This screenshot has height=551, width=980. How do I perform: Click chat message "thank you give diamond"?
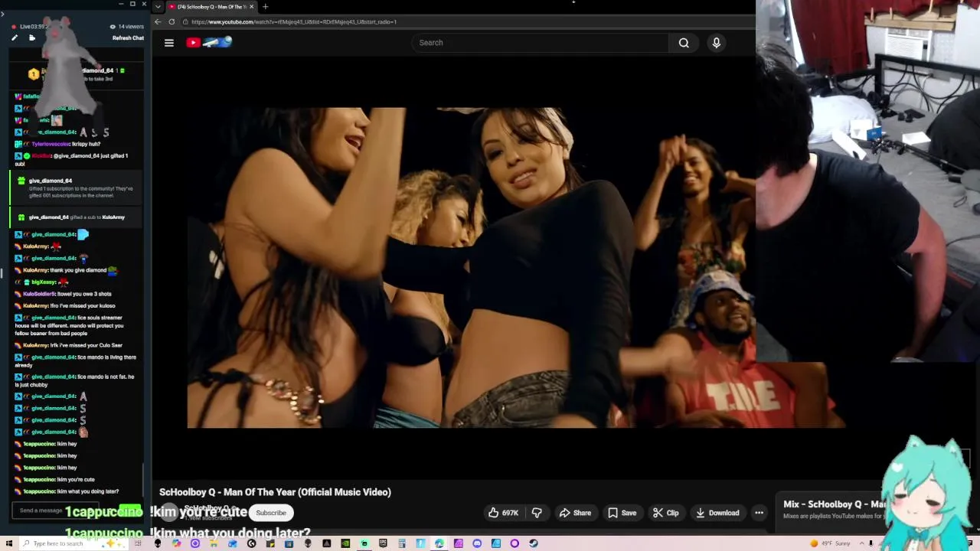coord(70,270)
